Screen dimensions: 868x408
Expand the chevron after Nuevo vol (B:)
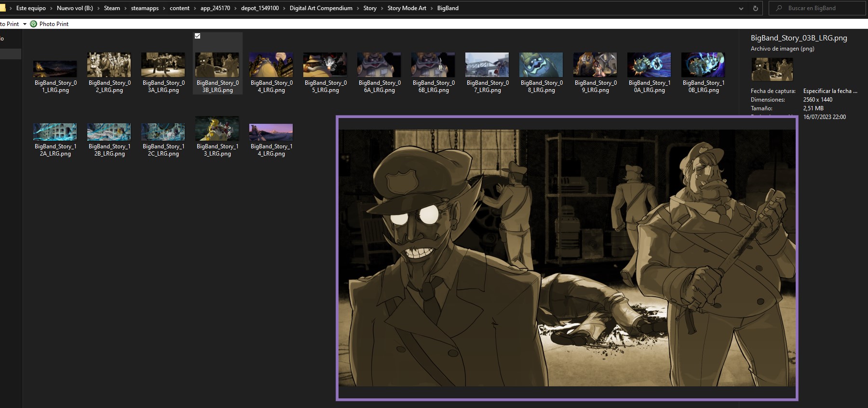(98, 8)
